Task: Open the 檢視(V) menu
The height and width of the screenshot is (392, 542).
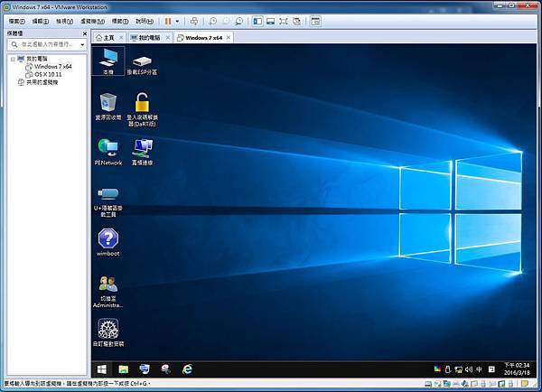Action: pyautogui.click(x=65, y=22)
